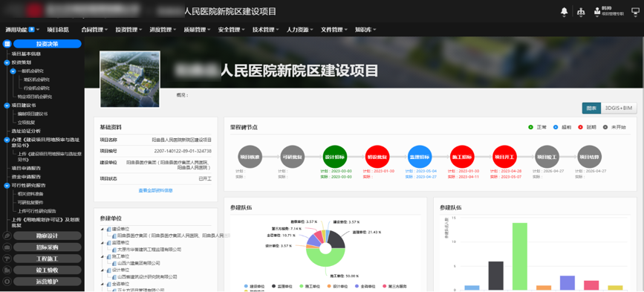Collapse the 项目建议书 tree node
644x292 pixels.
7,106
